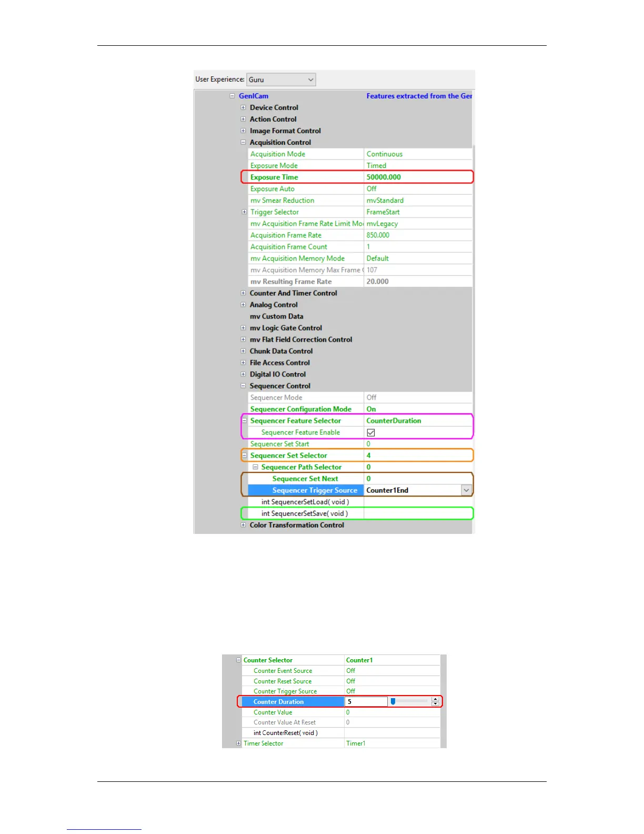Expand Color Transformation Control category
Image resolution: width=644 pixels, height=834 pixels.
[x=243, y=524]
